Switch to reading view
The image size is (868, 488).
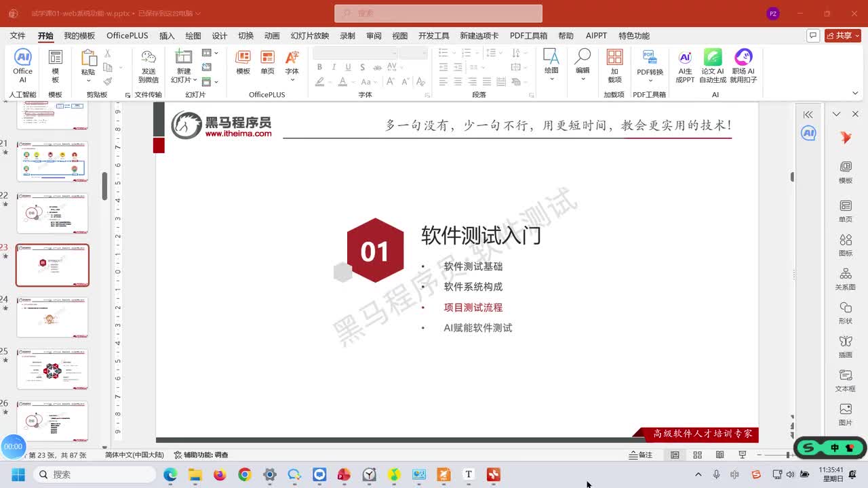[x=719, y=455]
